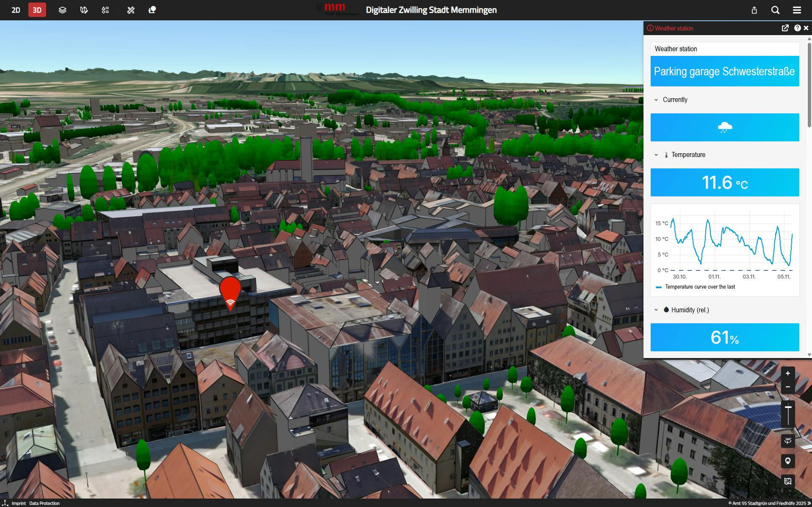Open the Data Protection link

pyautogui.click(x=44, y=503)
